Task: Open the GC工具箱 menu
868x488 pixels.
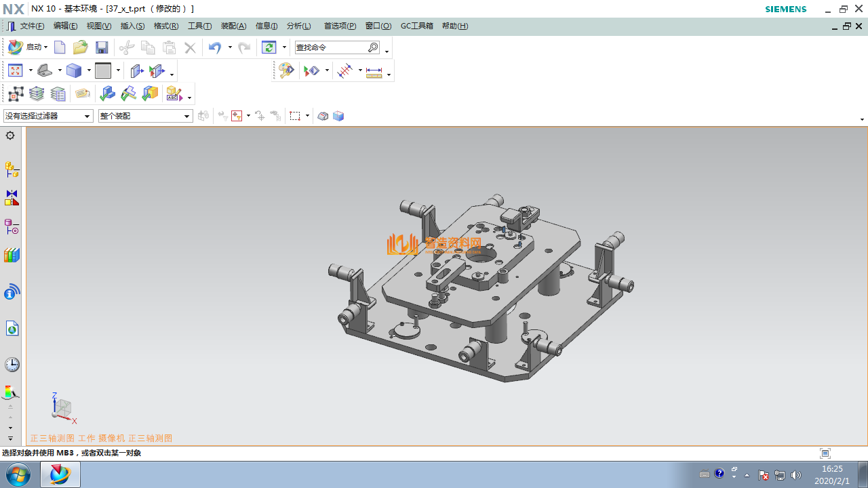Action: click(x=416, y=26)
